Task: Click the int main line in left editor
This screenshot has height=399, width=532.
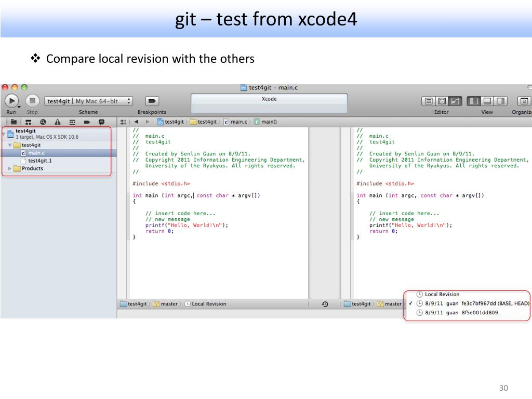Action: [196, 195]
